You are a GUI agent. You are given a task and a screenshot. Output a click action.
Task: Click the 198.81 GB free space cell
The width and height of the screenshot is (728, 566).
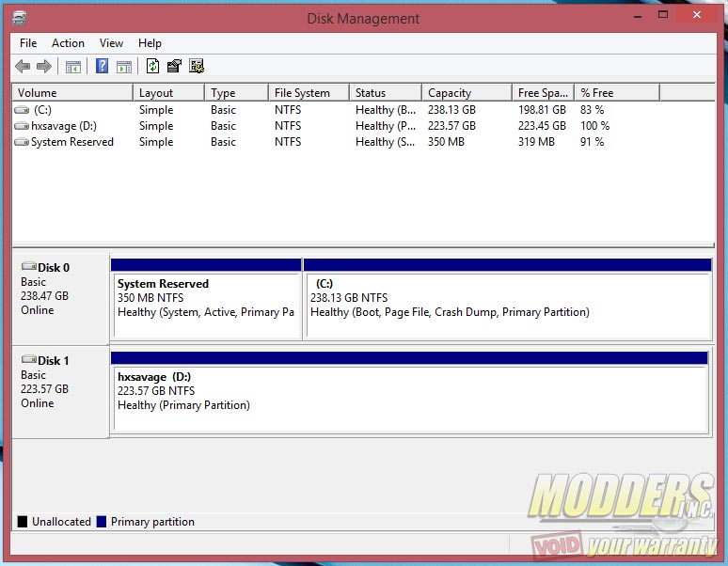(x=542, y=110)
